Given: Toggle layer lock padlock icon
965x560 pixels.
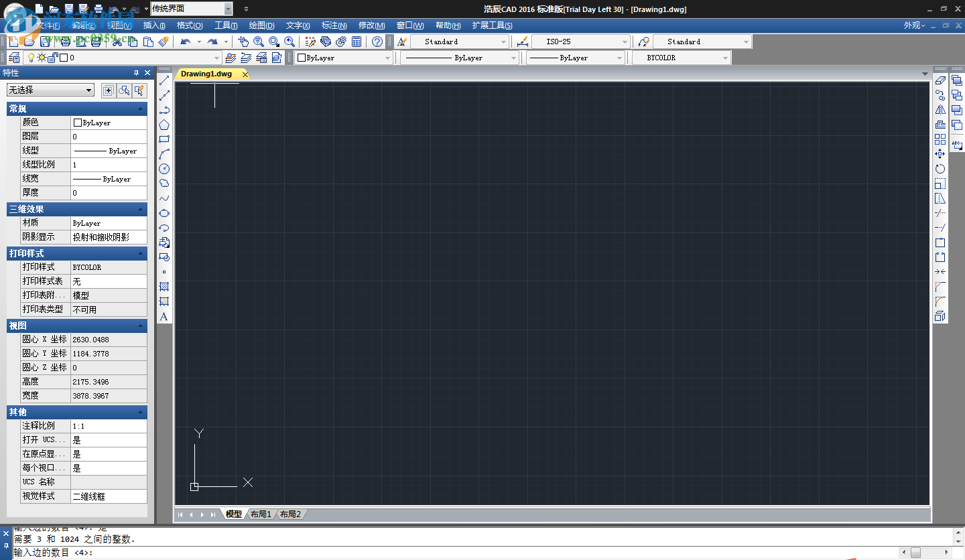Looking at the screenshot, I should [54, 58].
